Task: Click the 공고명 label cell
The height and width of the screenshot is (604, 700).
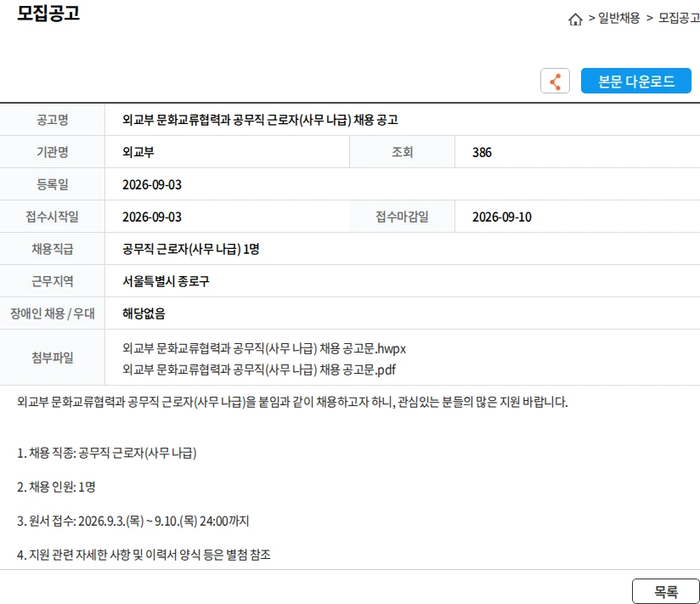Action: click(52, 120)
